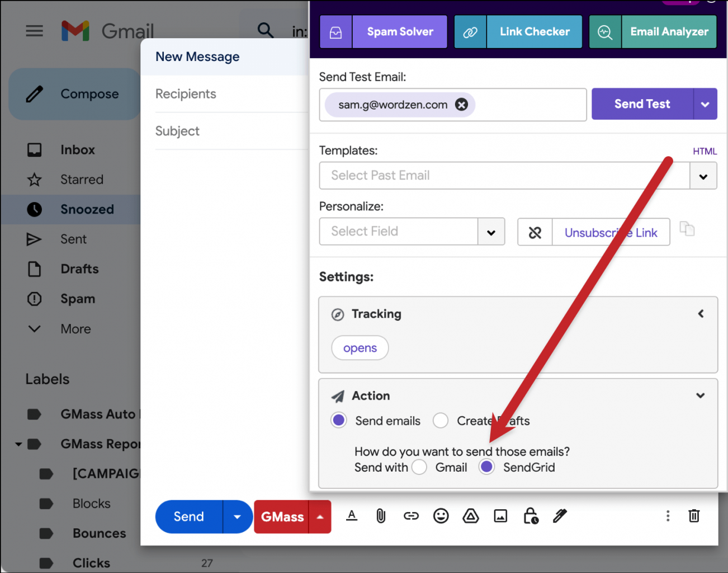Screen dimensions: 728x573
Task: Click the Email Analyzer magnifier icon
Action: [x=605, y=32]
